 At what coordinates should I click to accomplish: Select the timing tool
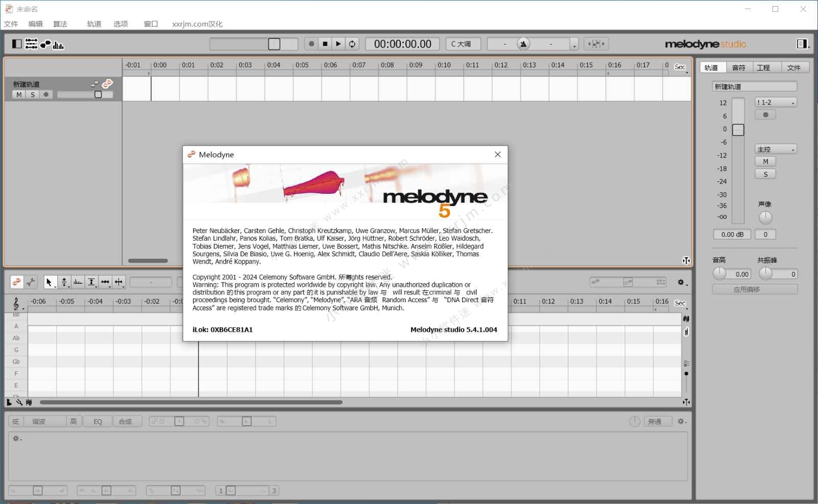[105, 282]
